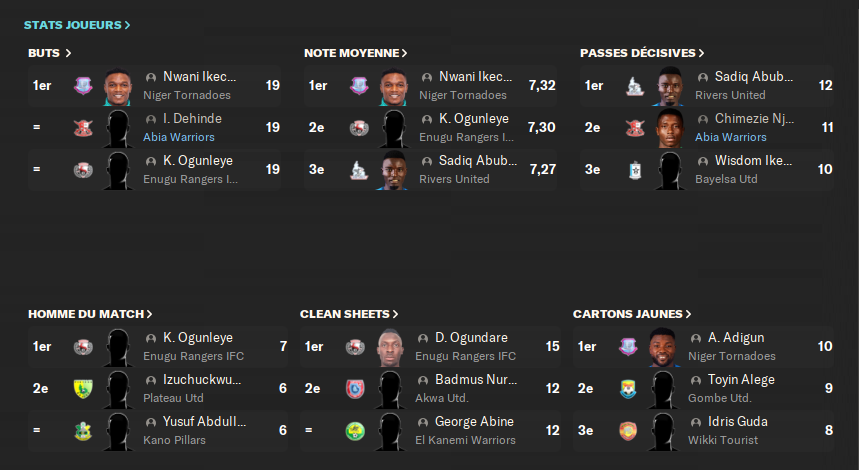This screenshot has width=859, height=470.
Task: Open the NOTE MOYENNE full ranking
Action: tap(356, 53)
